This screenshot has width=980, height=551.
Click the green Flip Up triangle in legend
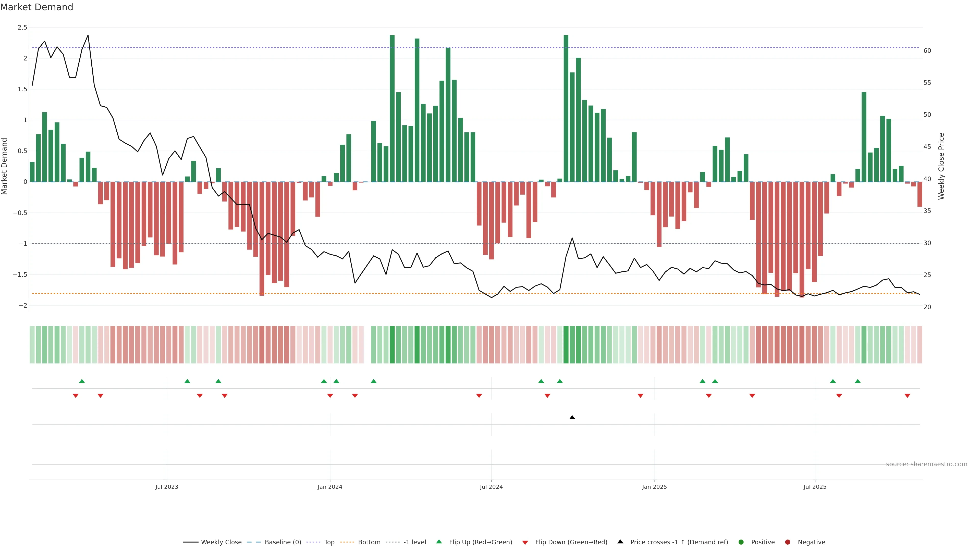pyautogui.click(x=439, y=542)
